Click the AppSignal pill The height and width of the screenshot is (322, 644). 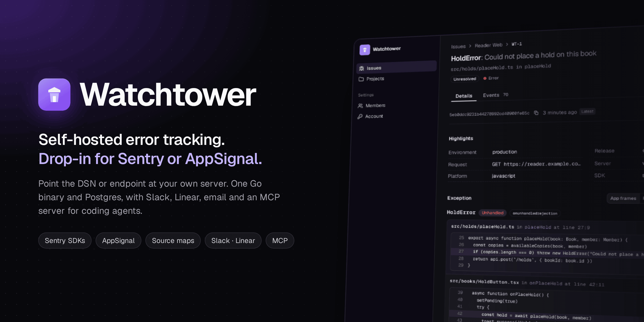point(118,240)
